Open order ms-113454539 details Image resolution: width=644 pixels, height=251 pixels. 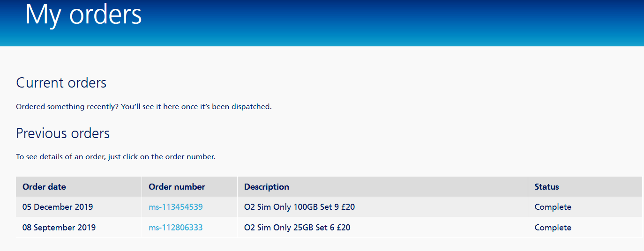pos(175,207)
